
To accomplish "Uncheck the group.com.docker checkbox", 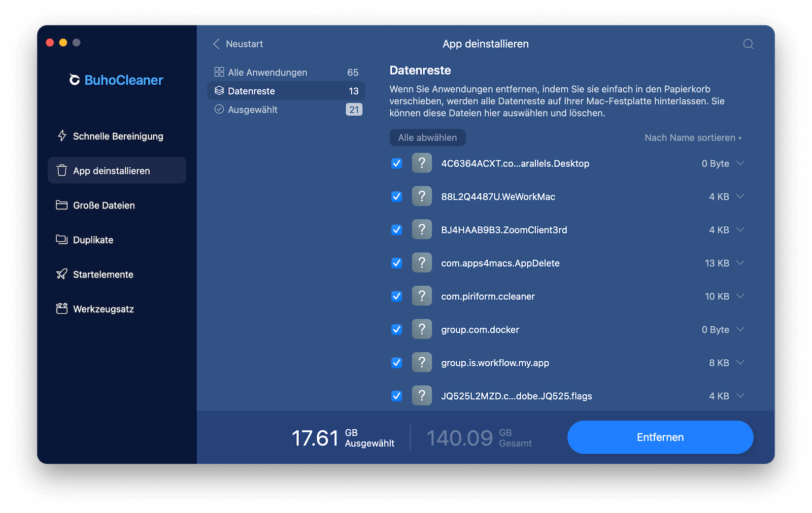I will (397, 329).
